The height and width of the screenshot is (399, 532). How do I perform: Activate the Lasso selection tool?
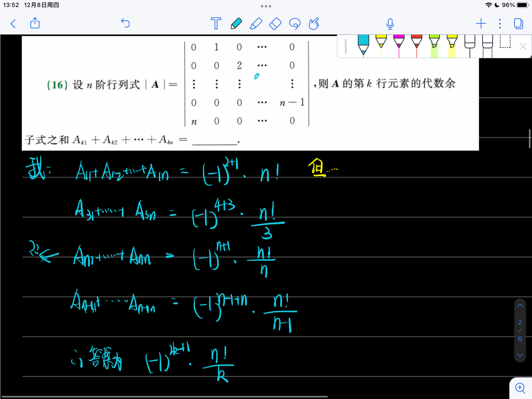(294, 24)
